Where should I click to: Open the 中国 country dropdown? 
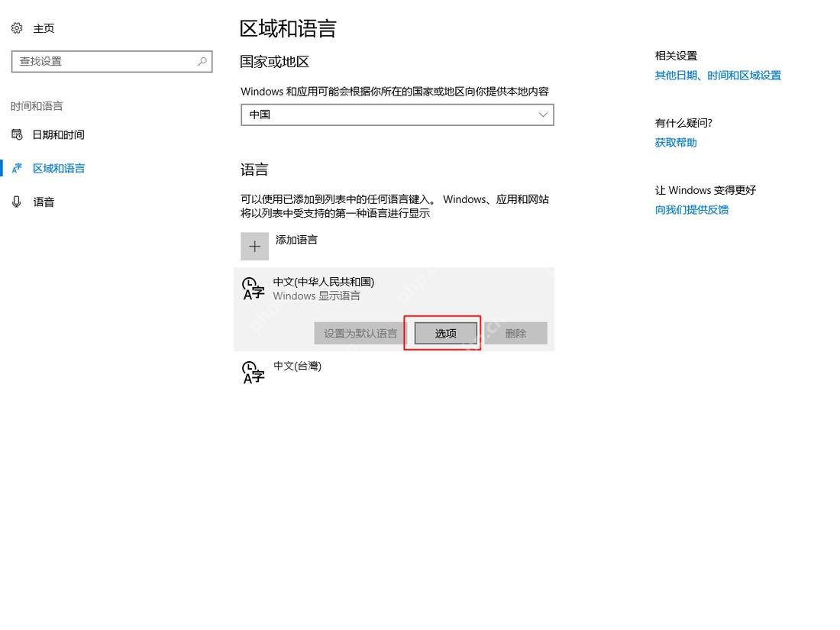(x=398, y=115)
